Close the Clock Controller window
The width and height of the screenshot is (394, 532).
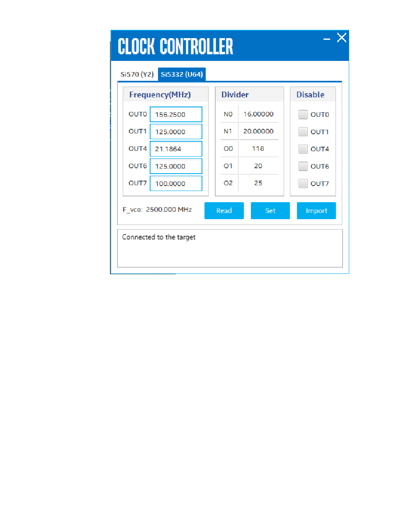point(341,38)
